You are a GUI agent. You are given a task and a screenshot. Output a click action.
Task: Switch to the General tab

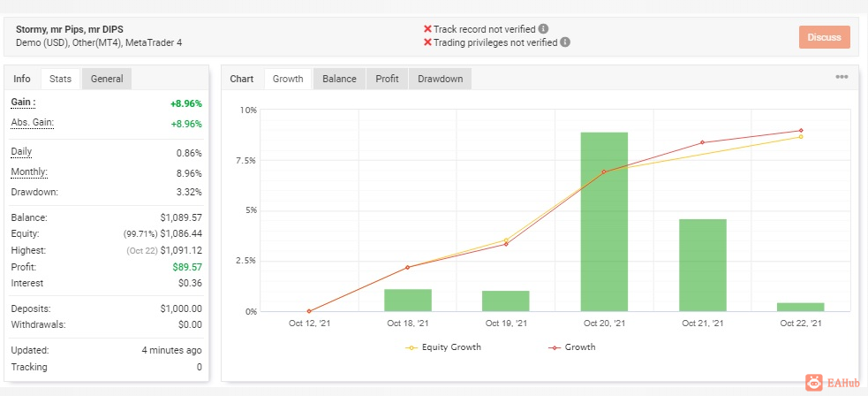pos(107,79)
